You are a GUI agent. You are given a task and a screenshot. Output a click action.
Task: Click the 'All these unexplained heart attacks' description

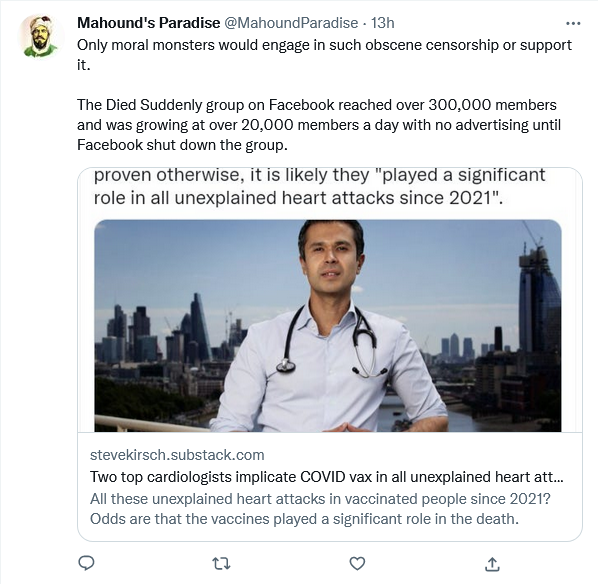click(x=320, y=509)
